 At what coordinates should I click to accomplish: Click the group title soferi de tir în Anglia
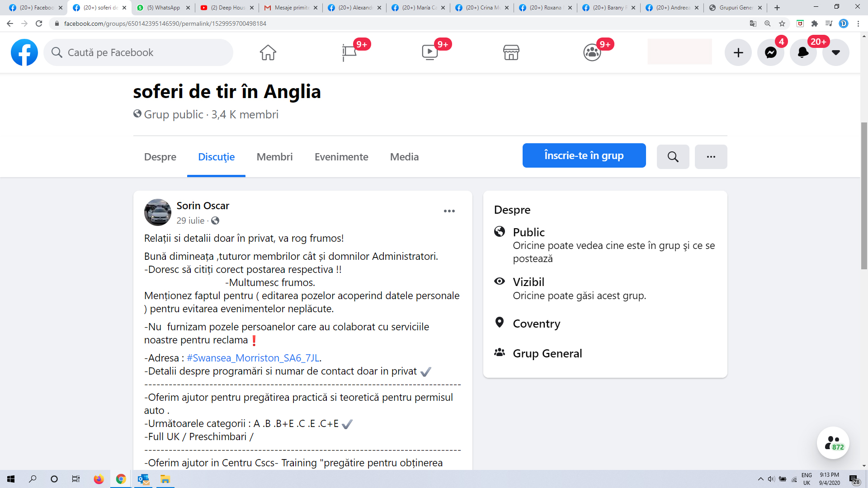click(227, 91)
